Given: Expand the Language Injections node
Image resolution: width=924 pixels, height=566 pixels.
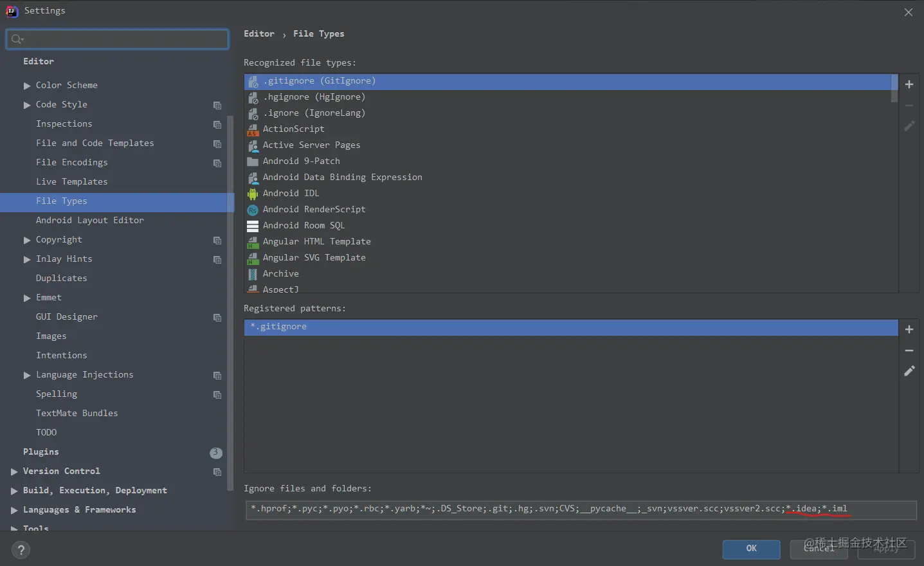Looking at the screenshot, I should [27, 375].
